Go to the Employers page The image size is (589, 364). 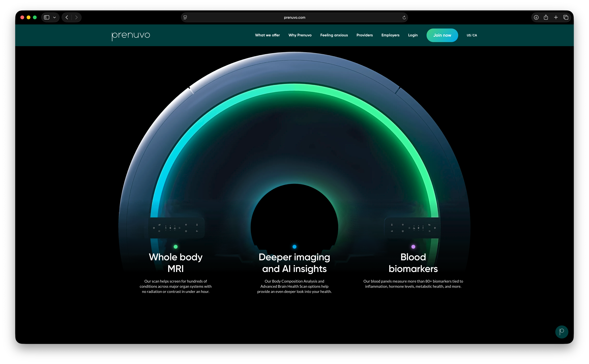click(x=390, y=35)
